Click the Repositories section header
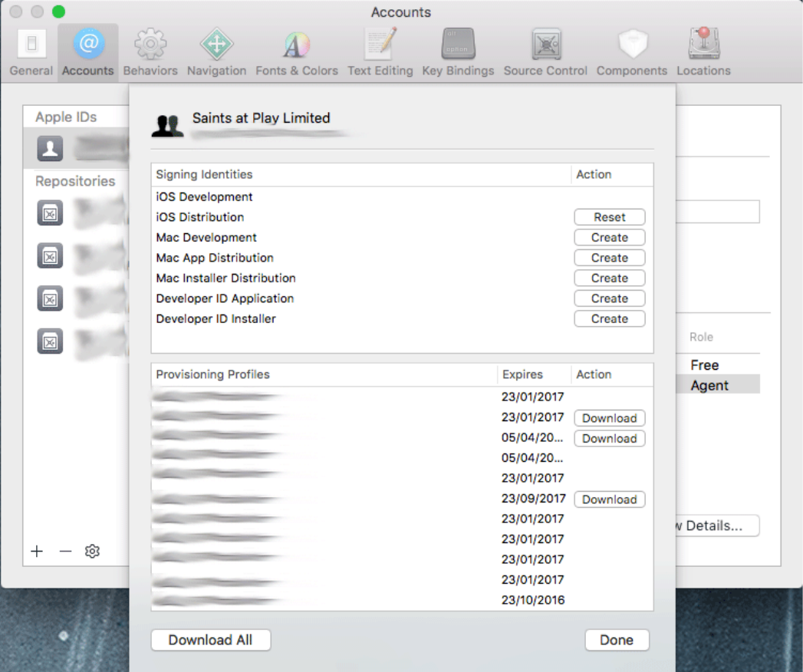Viewport: 803px width, 672px height. 75,181
